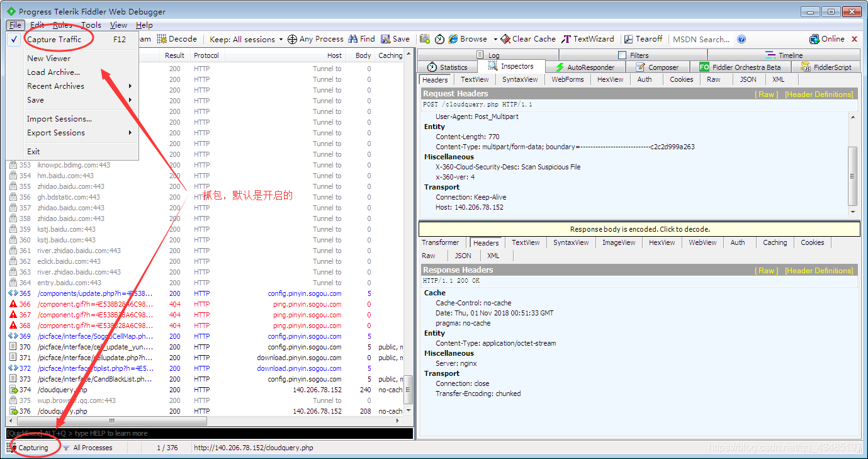The image size is (868, 459).
Task: Click Request Headers [Header Definitions] link
Action: pyautogui.click(x=819, y=94)
